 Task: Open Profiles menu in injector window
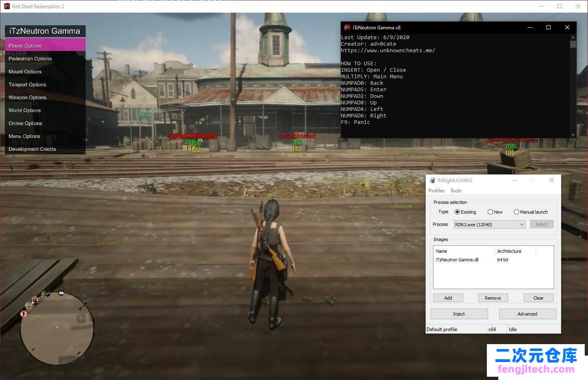pyautogui.click(x=436, y=191)
